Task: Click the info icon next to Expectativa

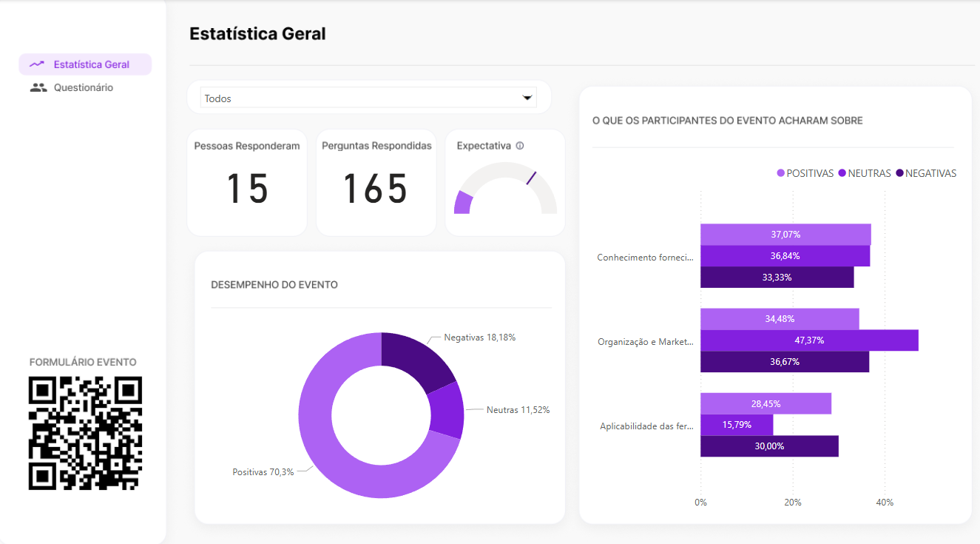Action: [x=520, y=146]
